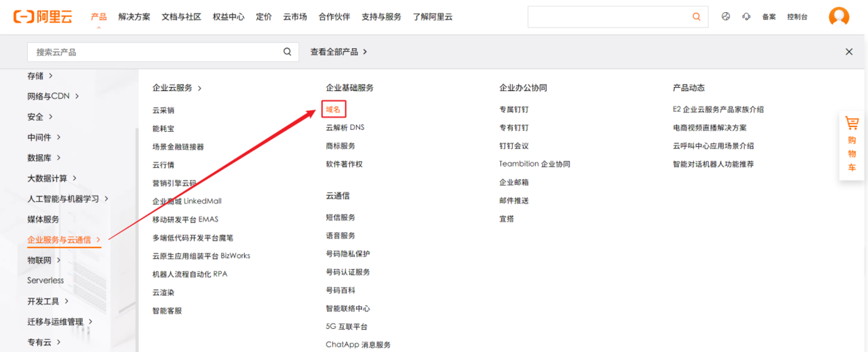Open the 控制台 console link
Screen dimensions: 868x352
(798, 17)
